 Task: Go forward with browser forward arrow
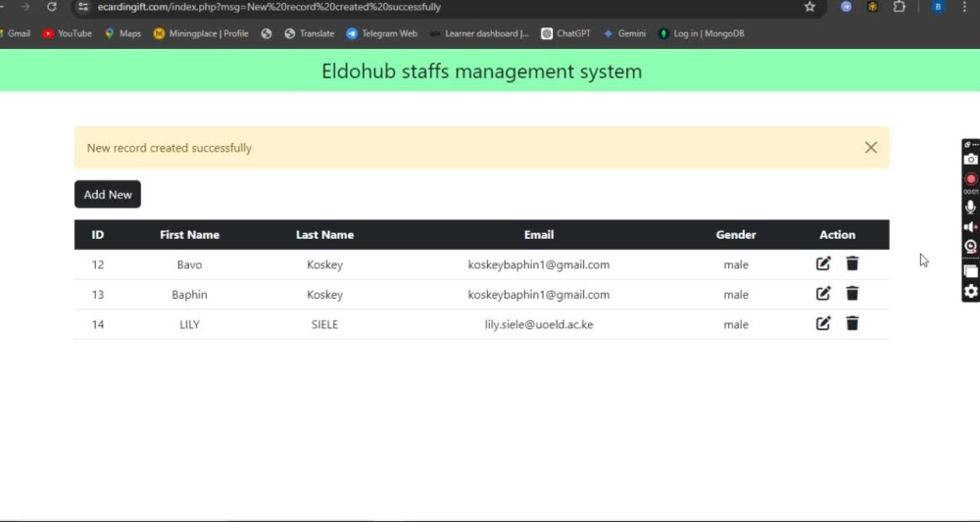click(25, 7)
